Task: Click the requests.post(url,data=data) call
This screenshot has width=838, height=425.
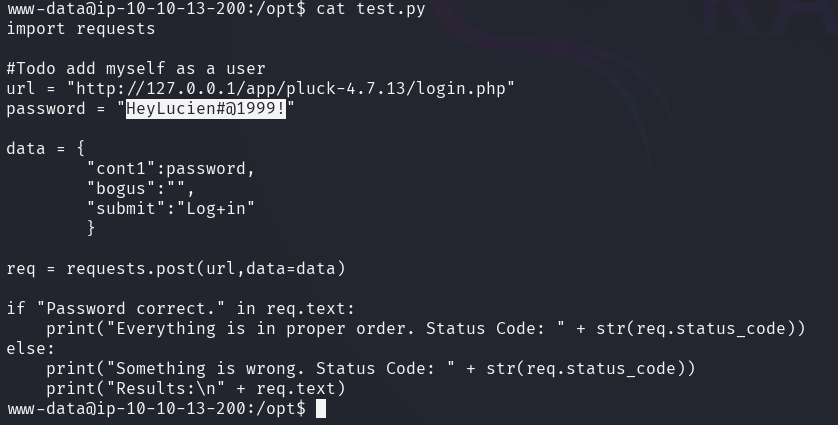Action: point(206,268)
